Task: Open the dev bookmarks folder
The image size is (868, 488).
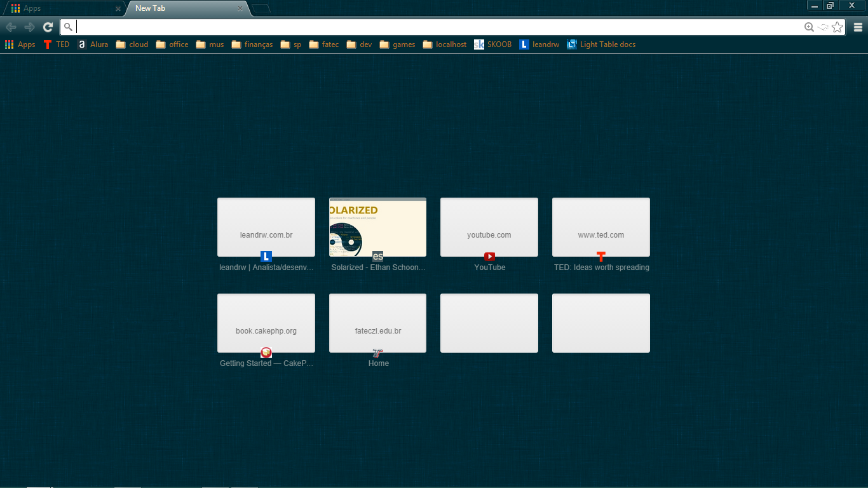Action: (358, 44)
